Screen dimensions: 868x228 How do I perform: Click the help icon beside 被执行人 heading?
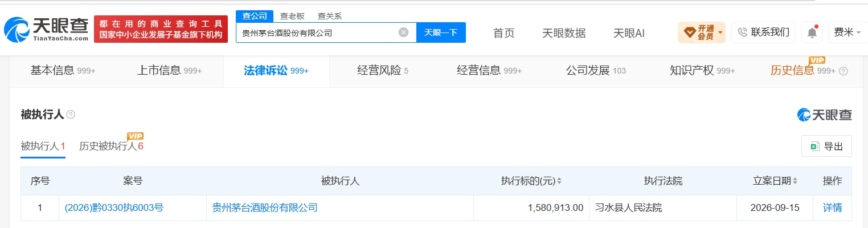pos(71,115)
